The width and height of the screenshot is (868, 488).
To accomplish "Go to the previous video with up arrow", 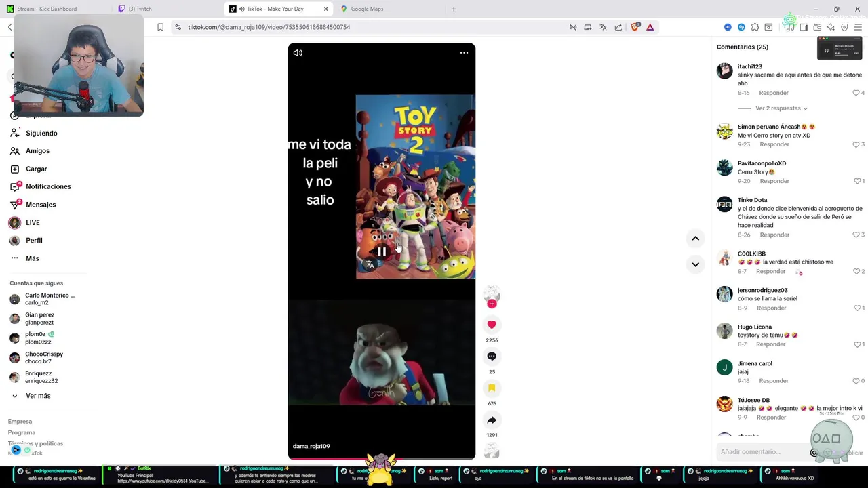I will 695,239.
